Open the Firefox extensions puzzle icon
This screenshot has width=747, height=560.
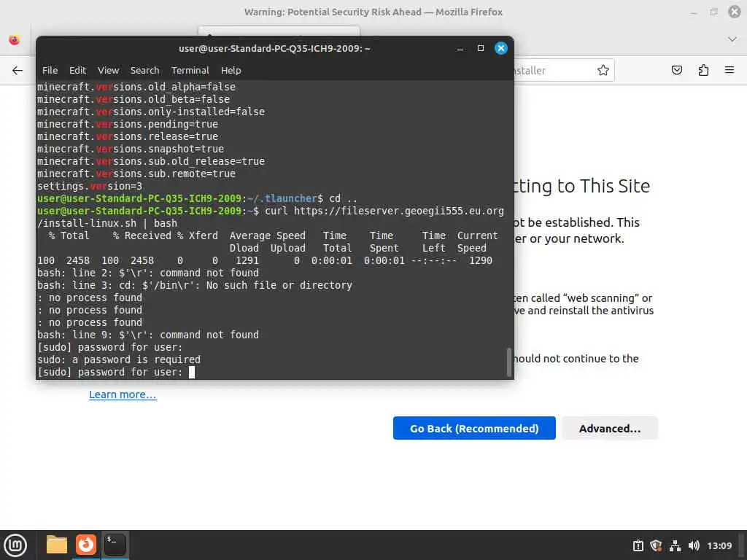703,71
